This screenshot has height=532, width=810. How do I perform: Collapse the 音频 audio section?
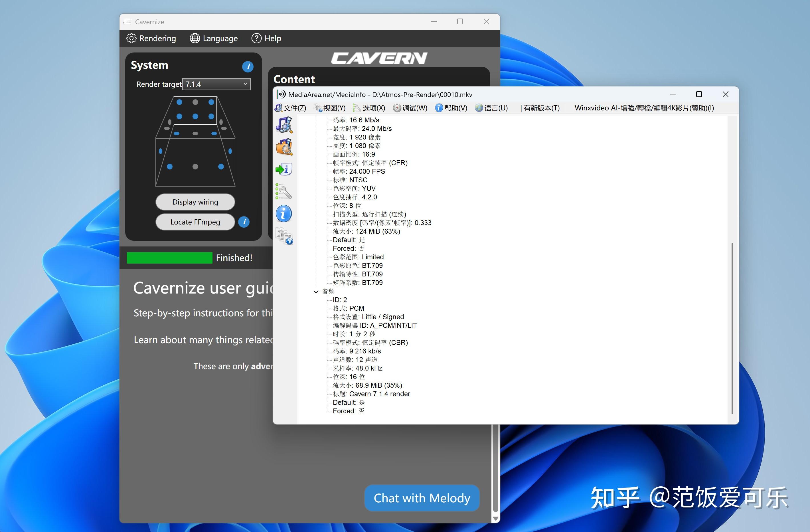point(316,292)
